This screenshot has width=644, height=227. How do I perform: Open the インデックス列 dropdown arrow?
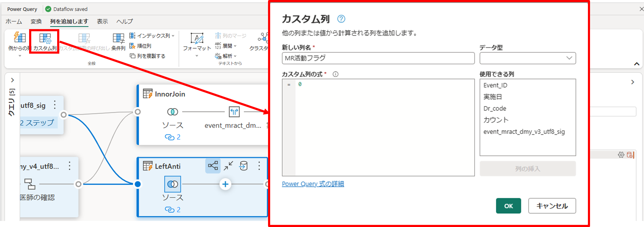coord(173,36)
